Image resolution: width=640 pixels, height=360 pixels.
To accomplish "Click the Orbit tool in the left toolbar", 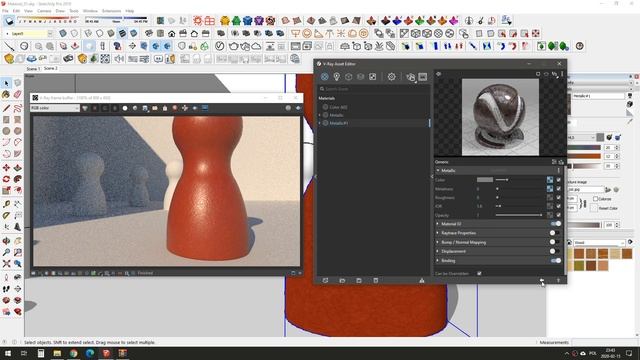I will (x=6, y=241).
